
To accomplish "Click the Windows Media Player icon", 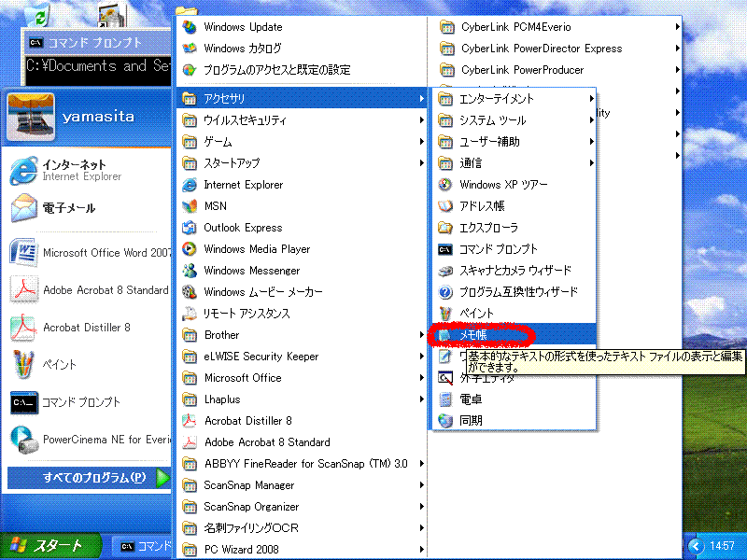I will [x=190, y=249].
